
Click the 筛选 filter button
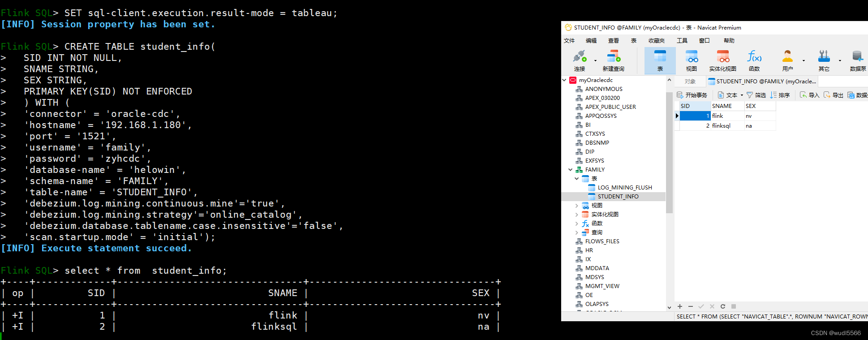756,95
